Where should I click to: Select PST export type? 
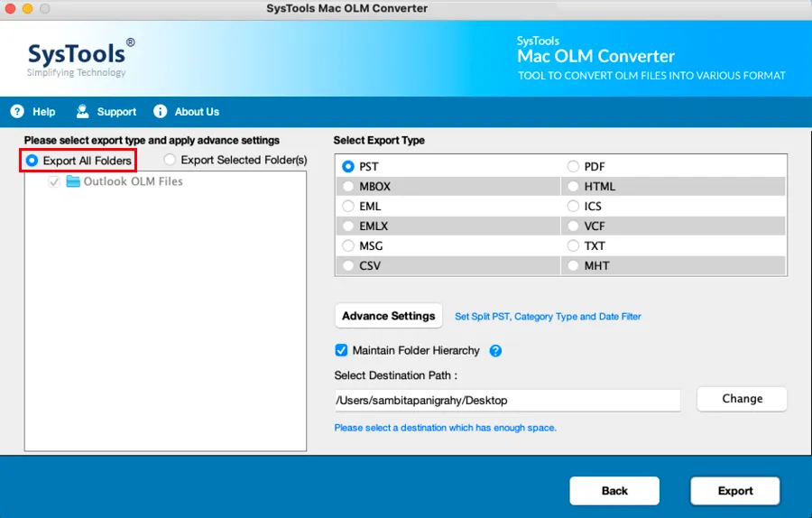pyautogui.click(x=348, y=166)
